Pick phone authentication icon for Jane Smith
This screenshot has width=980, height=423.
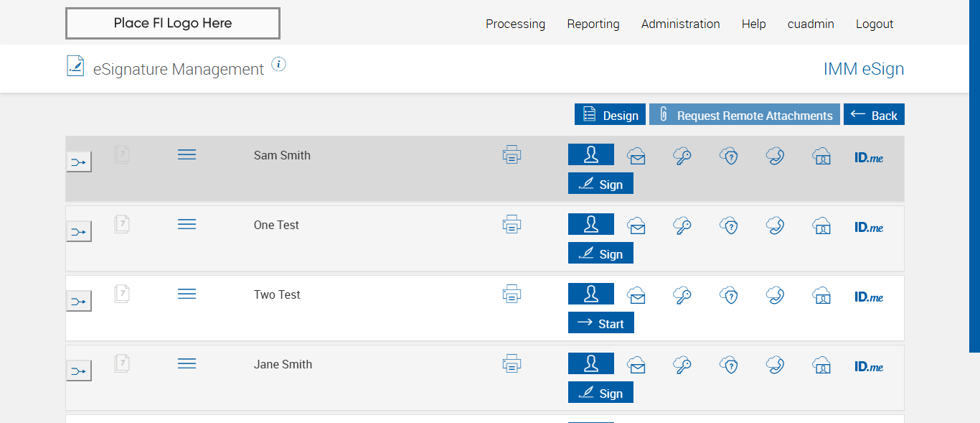(x=775, y=365)
